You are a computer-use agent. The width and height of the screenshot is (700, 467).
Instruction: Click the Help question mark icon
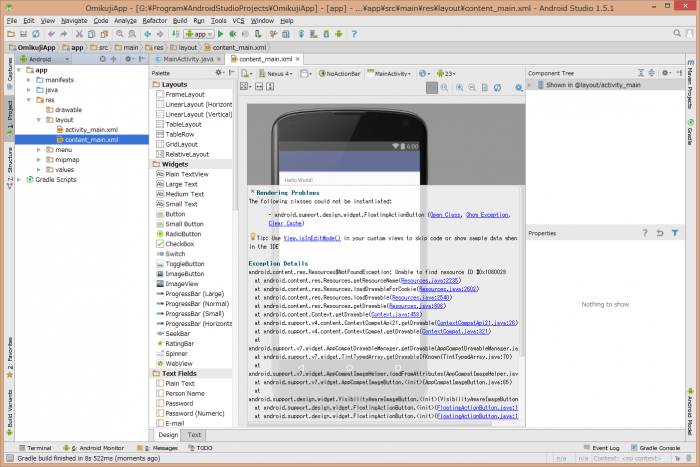354,34
